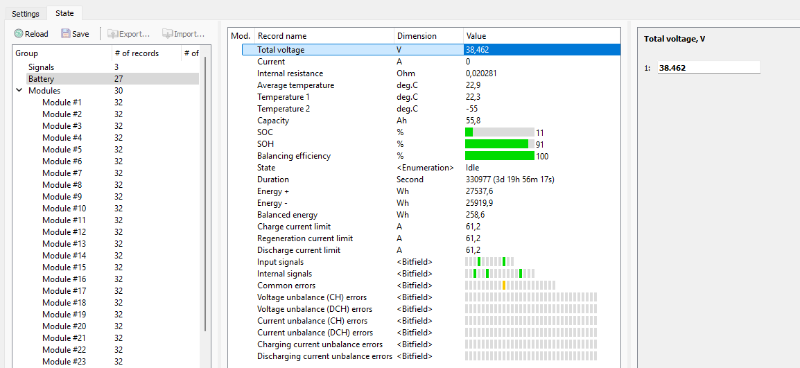This screenshot has width=800, height=368.
Task: Select the Temperature 1 record
Action: 431,96
